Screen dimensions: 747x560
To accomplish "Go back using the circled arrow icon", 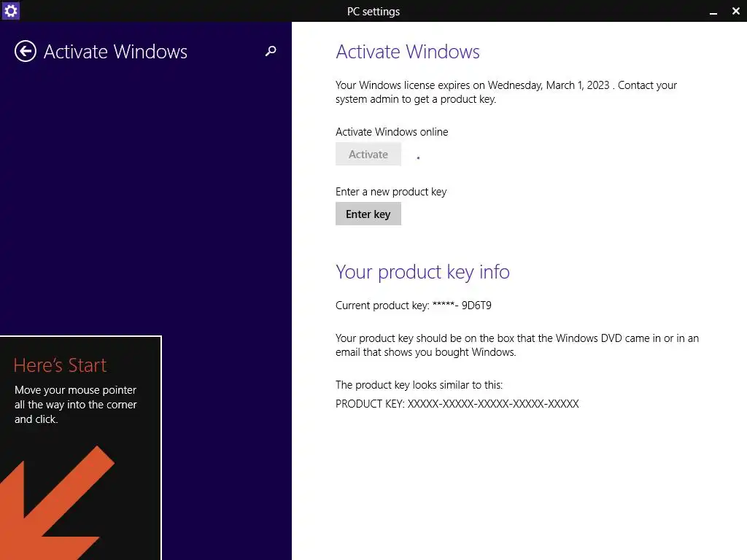I will pos(26,51).
